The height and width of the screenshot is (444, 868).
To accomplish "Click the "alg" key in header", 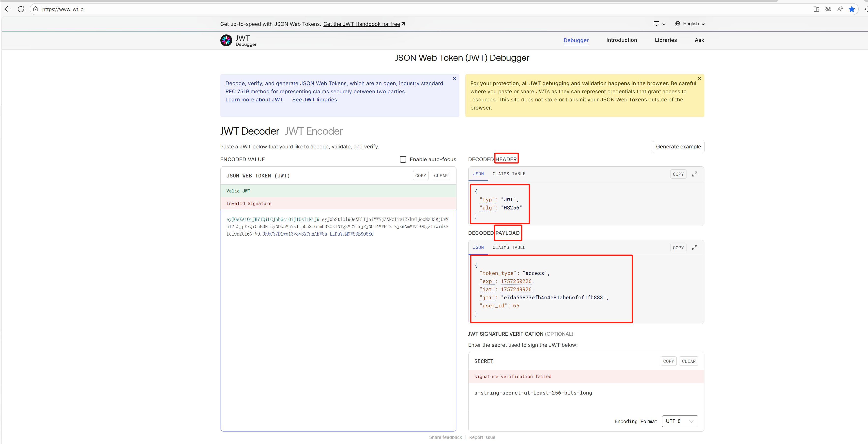I will 487,208.
